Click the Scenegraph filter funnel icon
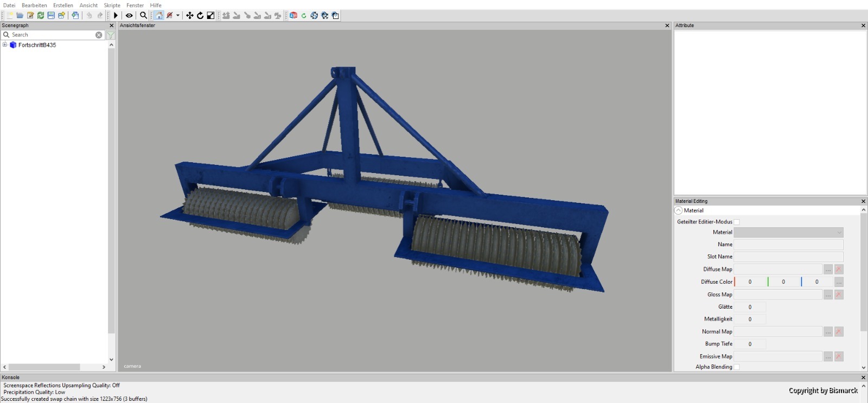Screen dimensions: 868x403 111,35
